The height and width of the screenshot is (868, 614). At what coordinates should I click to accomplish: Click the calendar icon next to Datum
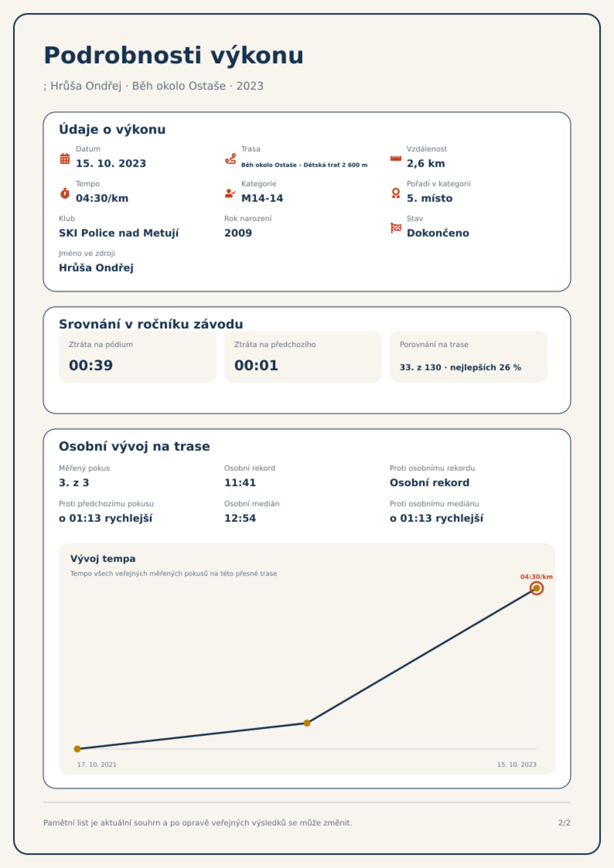65,158
